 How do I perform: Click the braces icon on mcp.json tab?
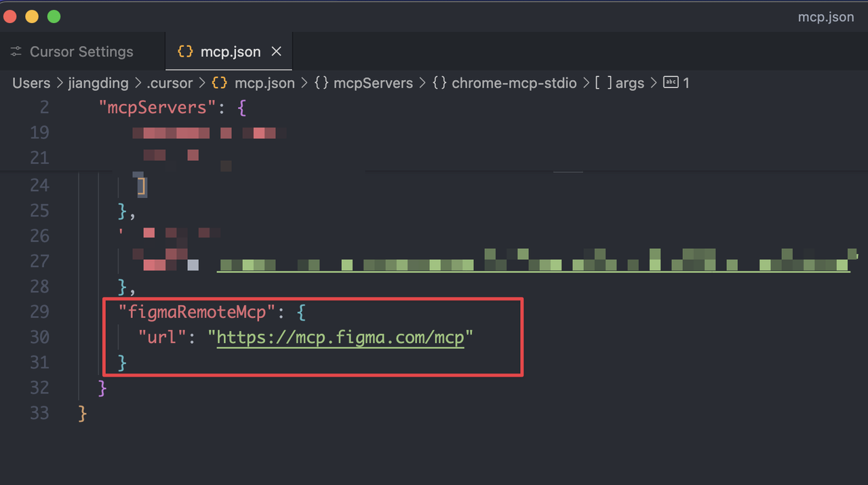click(x=184, y=52)
